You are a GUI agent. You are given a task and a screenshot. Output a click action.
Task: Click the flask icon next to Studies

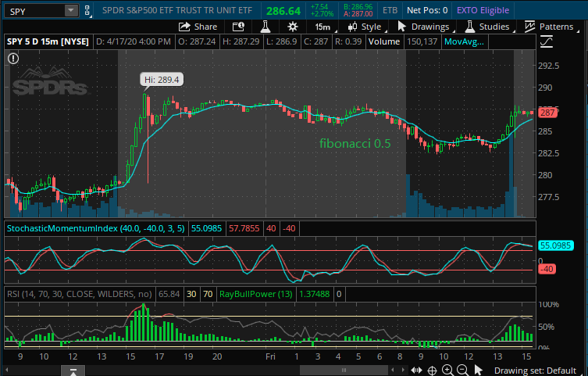(469, 27)
